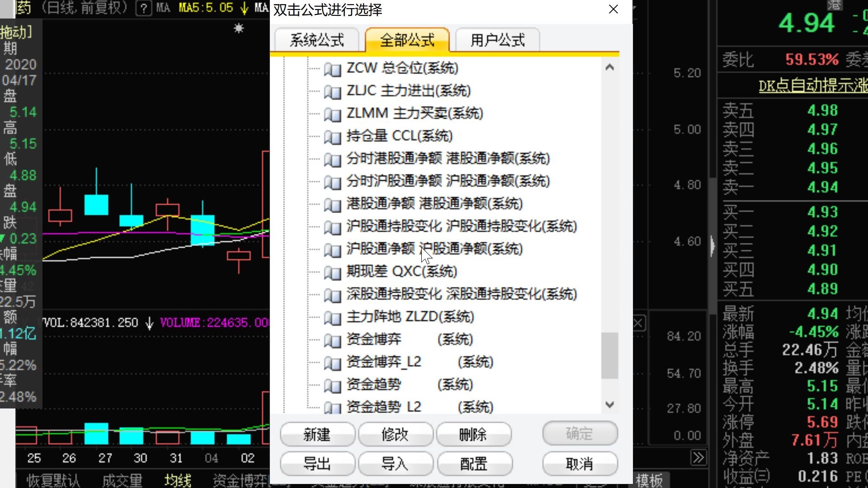
Task: Click the sun marker icon on chart
Action: click(239, 28)
